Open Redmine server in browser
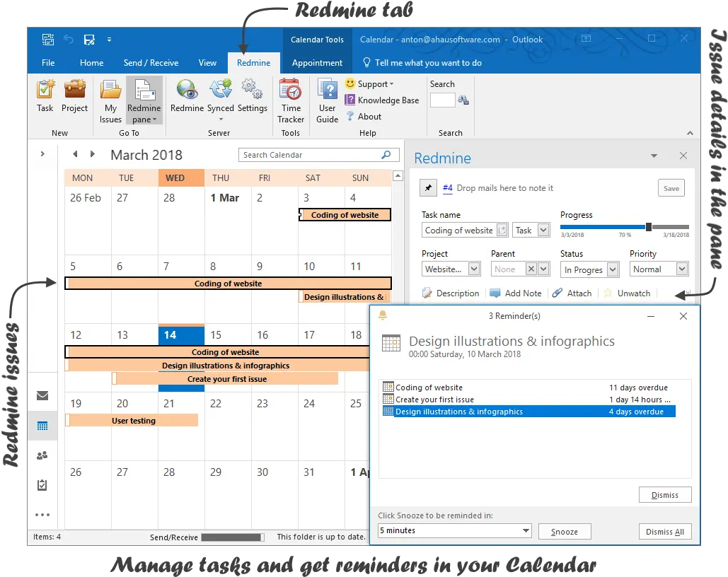Screen dimensions: 728x577 pos(187,96)
